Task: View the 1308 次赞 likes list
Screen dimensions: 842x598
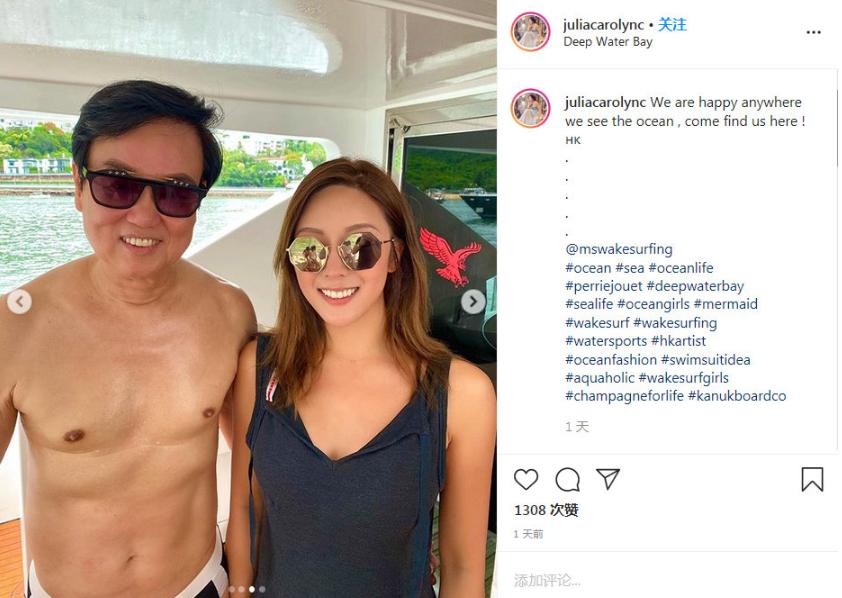Action: 546,510
